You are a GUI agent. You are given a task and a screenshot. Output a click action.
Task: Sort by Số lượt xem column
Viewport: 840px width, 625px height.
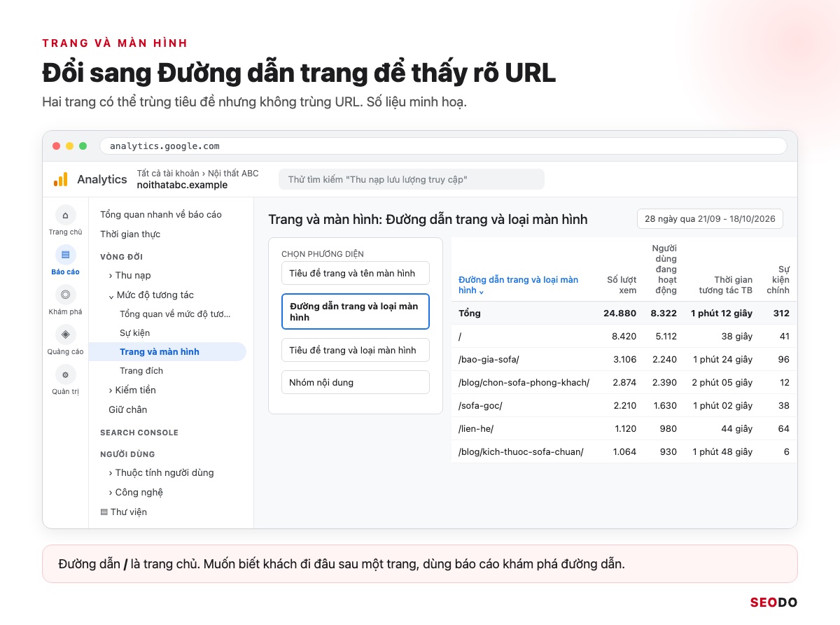[x=622, y=285]
